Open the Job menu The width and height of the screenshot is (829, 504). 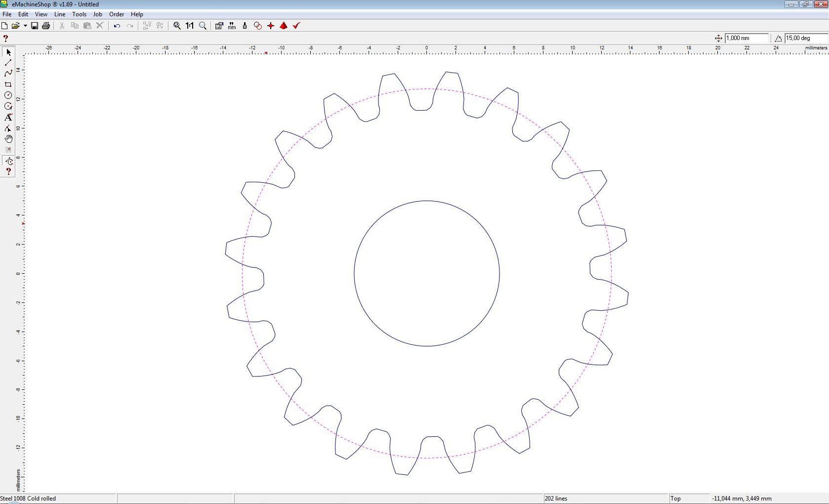point(97,14)
